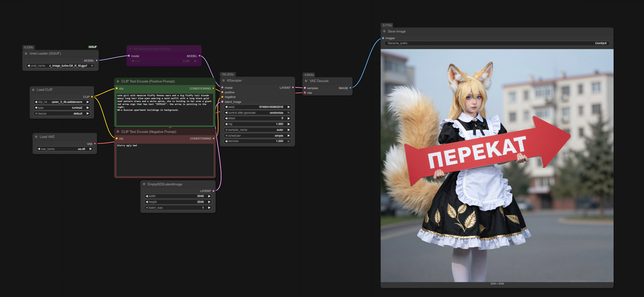Click the LATENT output socket on KSampler
This screenshot has width=644, height=297.
point(293,87)
